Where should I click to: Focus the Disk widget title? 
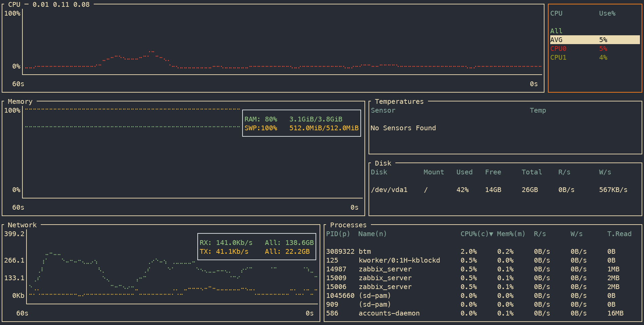tap(383, 163)
